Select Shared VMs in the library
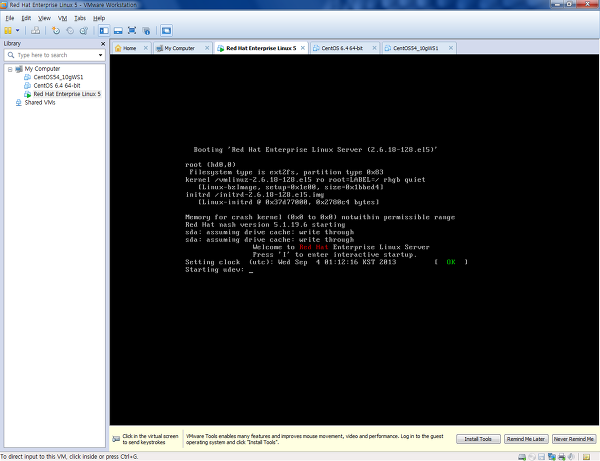Image resolution: width=600 pixels, height=461 pixels. click(x=40, y=103)
